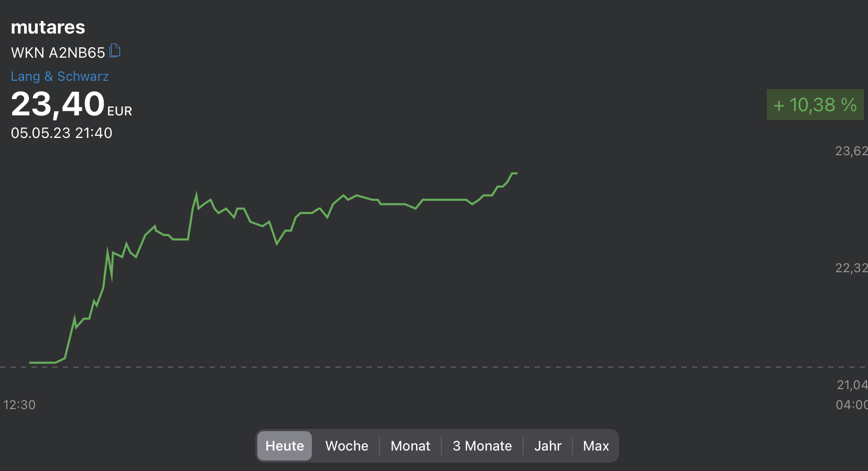Click the 22,32 price axis label
This screenshot has height=471, width=868.
pos(851,269)
